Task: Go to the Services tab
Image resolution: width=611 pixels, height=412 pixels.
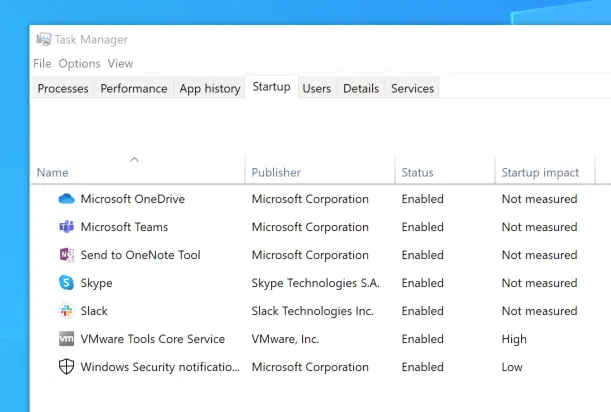Action: click(x=412, y=88)
